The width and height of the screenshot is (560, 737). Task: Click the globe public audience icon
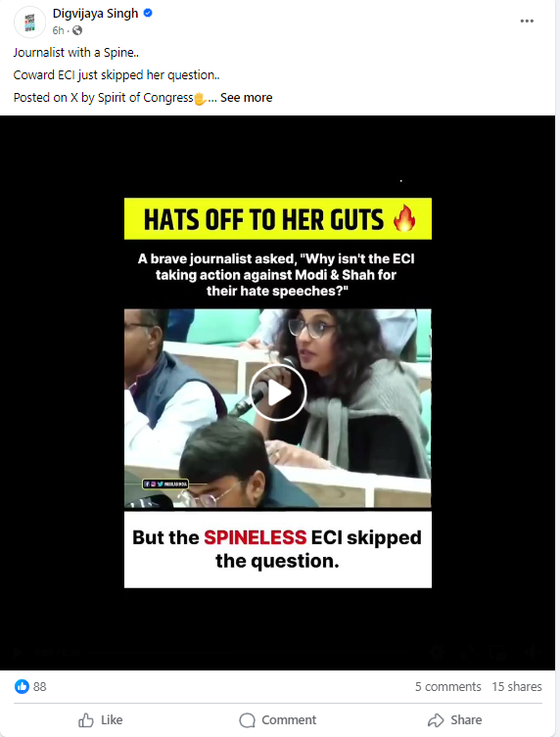coord(77,30)
